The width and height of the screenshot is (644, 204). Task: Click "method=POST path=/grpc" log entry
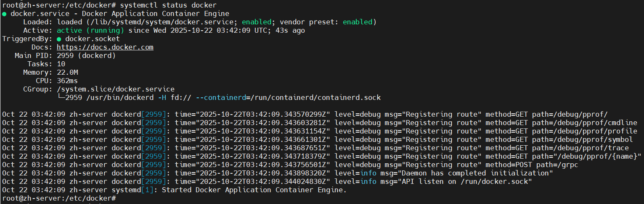click(532, 165)
